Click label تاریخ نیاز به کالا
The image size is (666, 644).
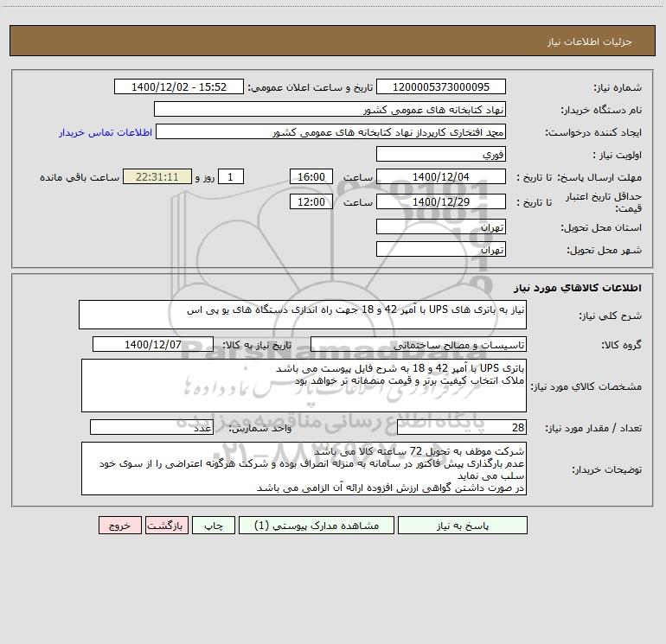click(x=257, y=345)
